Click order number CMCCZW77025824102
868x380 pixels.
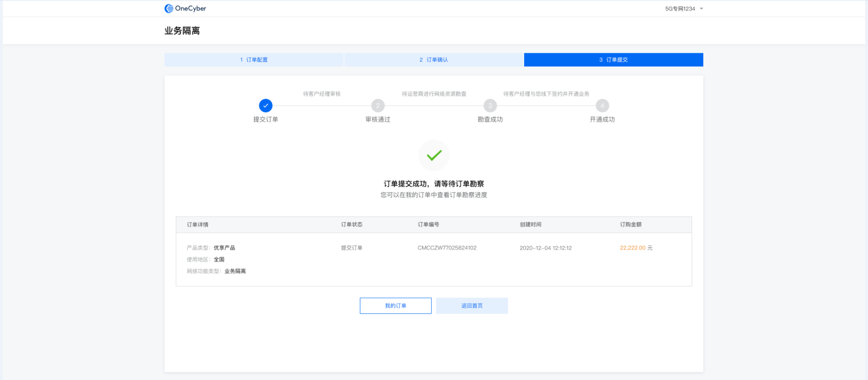pyautogui.click(x=447, y=248)
